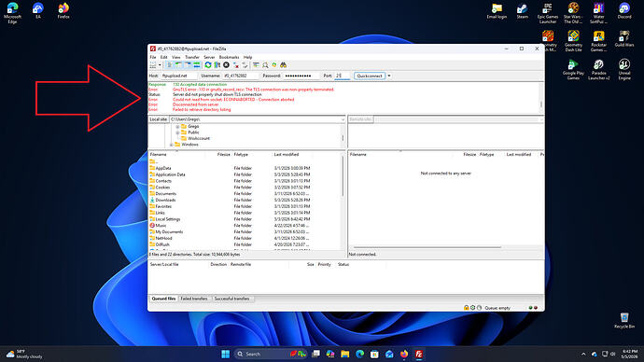The image size is (644, 362).
Task: Click the taskbar Search box
Action: click(x=271, y=354)
